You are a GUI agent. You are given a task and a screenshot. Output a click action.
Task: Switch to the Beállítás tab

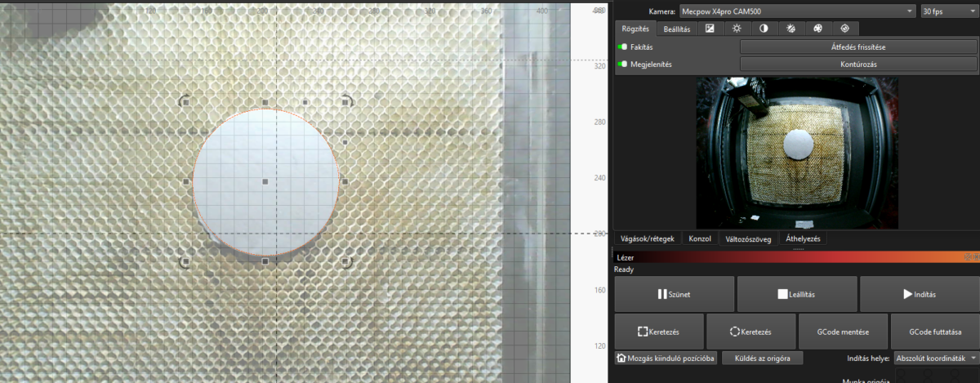pos(677,29)
